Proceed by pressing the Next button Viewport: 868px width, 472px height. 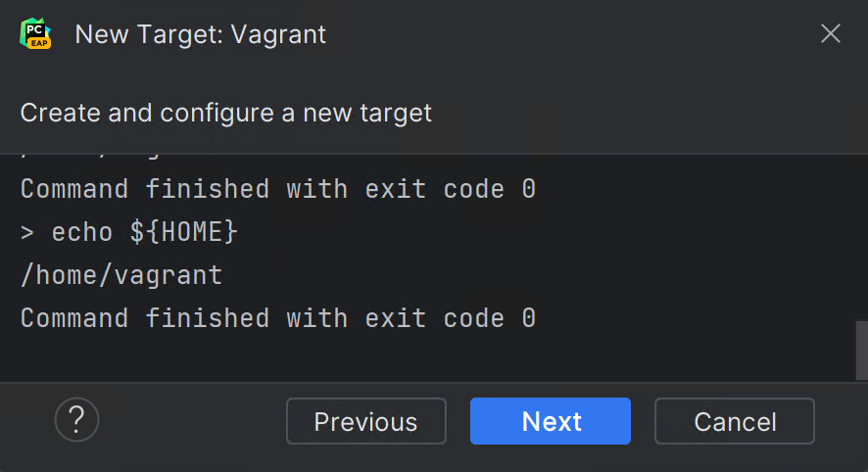551,421
